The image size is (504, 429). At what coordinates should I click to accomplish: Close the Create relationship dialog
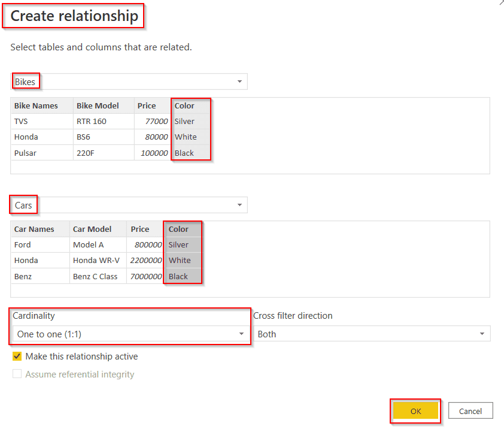pos(502,2)
